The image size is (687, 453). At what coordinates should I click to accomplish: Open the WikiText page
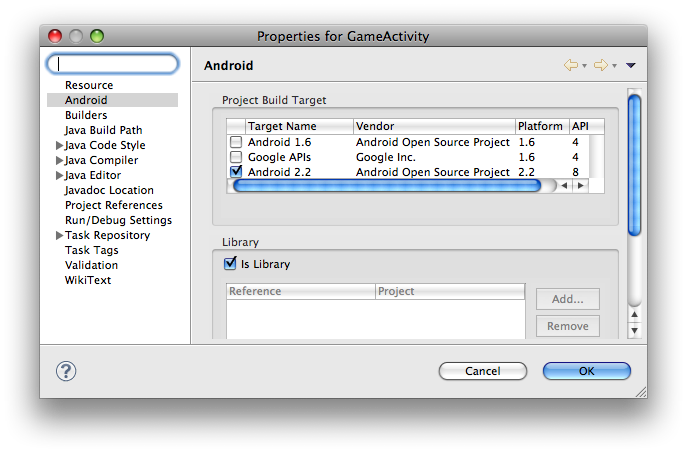click(88, 280)
